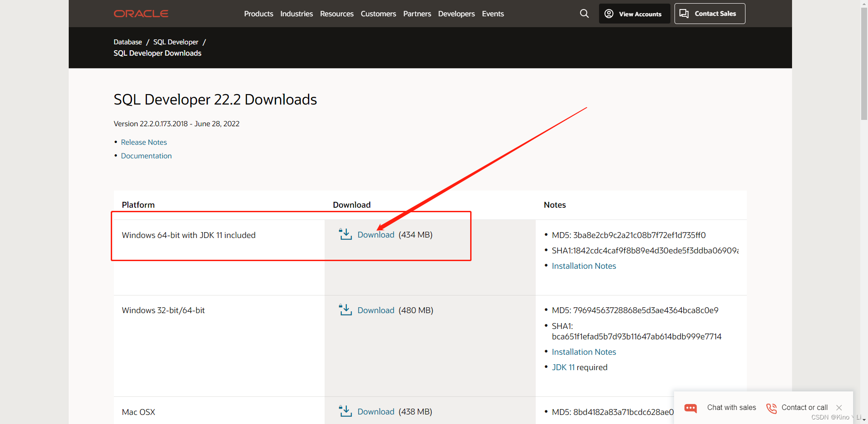Download the Mac OSX package (438 MB)
Image resolution: width=868 pixels, height=424 pixels.
(376, 412)
